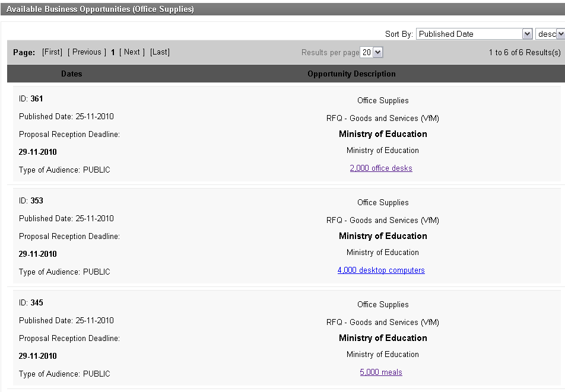Viewport: 565px width, 392px height.
Task: Click the Available Business Opportunities title bar
Action: [100, 9]
